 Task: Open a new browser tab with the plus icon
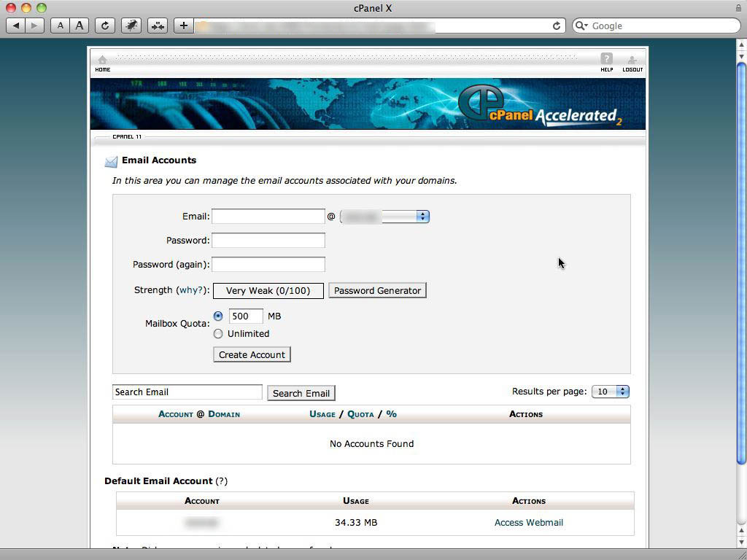click(x=183, y=25)
